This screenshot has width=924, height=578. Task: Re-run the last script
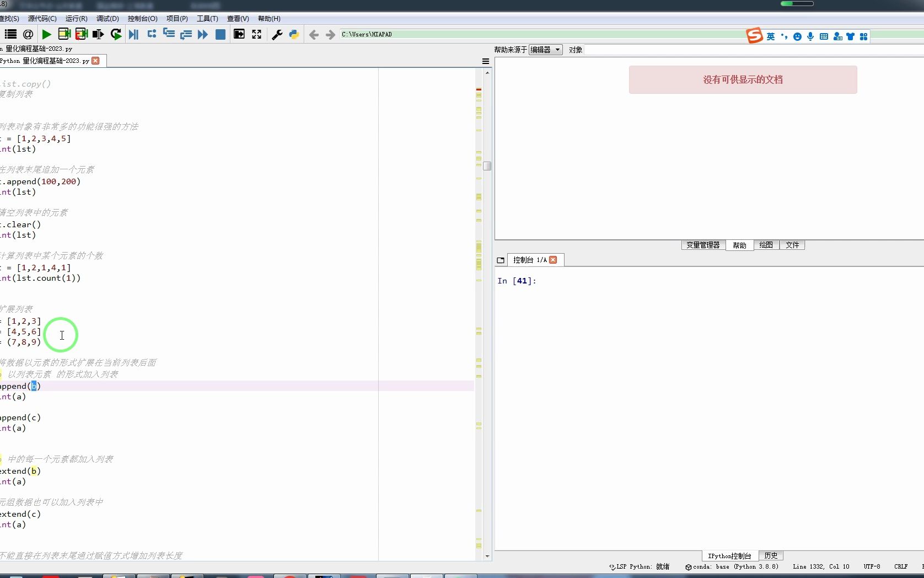(116, 34)
